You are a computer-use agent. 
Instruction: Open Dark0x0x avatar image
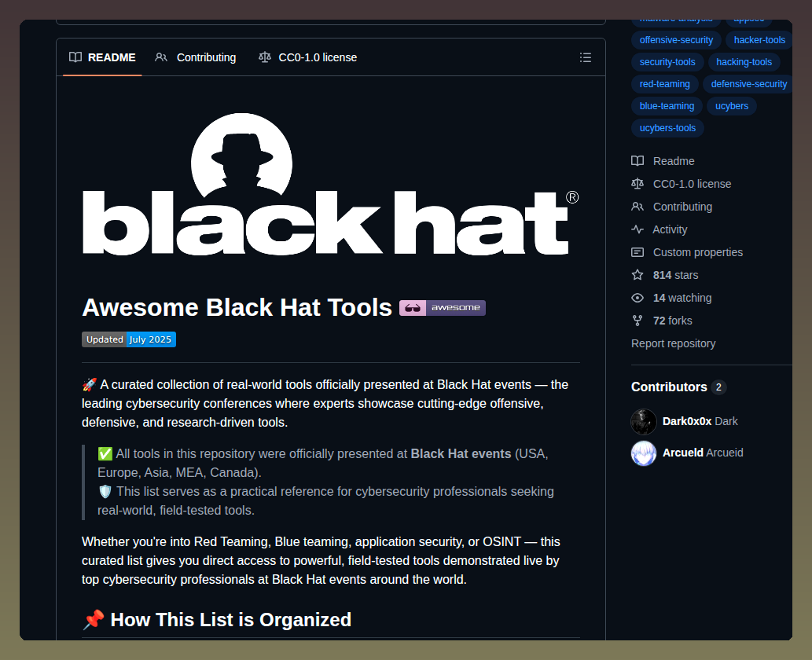click(x=644, y=421)
